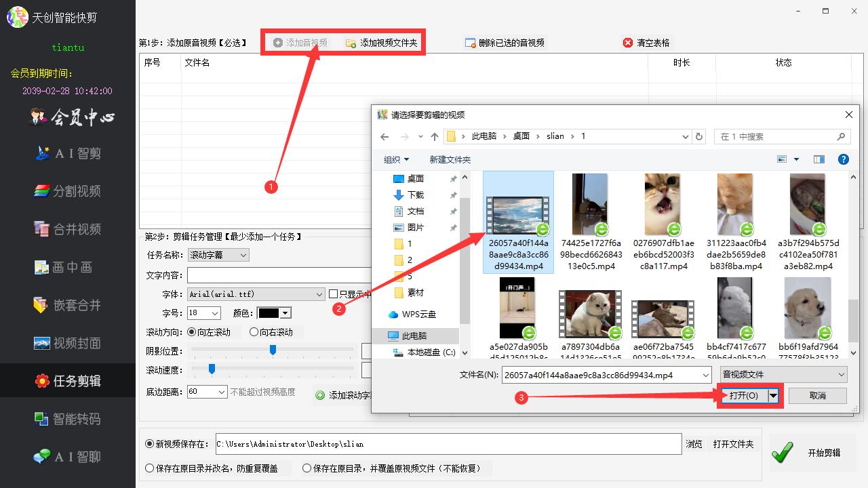Screen dimensions: 868x488
Task: Select video 74425e1727f6a98becd662684313e0c5.mp4
Action: [591, 222]
